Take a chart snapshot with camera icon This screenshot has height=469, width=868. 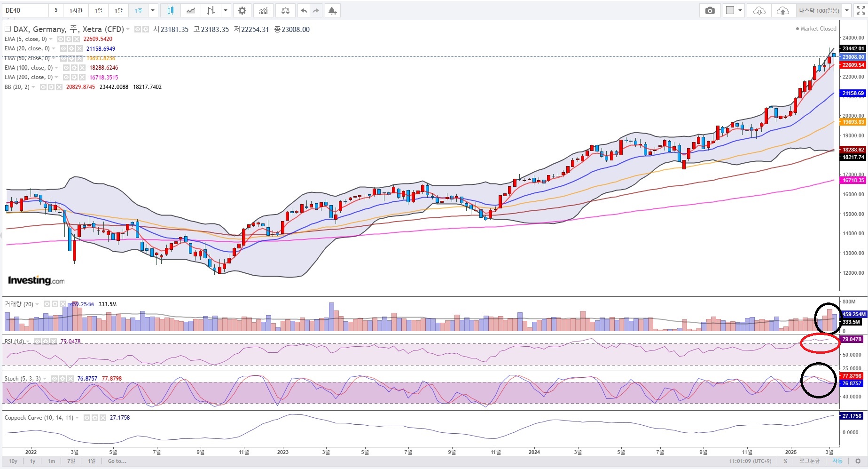(710, 10)
